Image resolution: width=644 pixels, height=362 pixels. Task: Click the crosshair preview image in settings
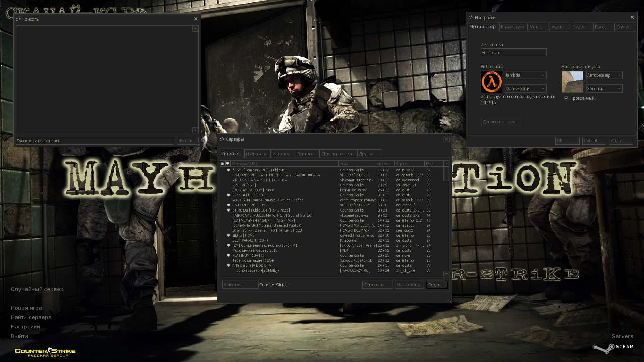[x=573, y=82]
